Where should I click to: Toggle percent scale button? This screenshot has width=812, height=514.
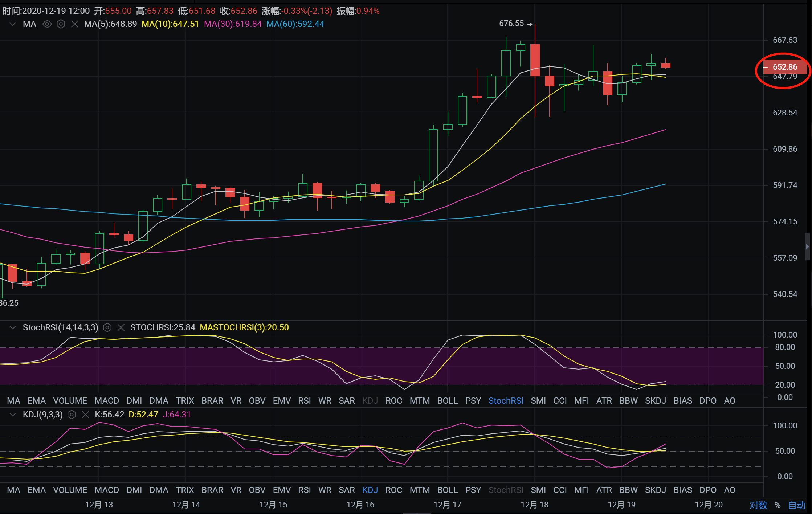778,505
